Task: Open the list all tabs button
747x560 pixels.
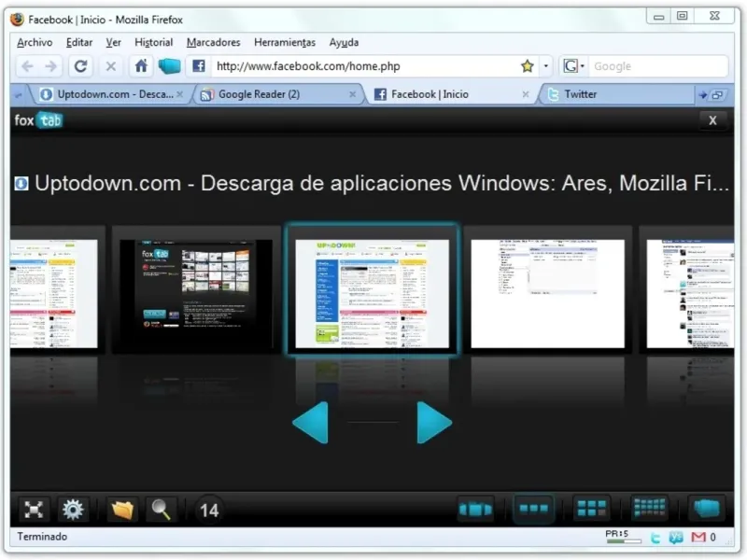Action: 717,95
